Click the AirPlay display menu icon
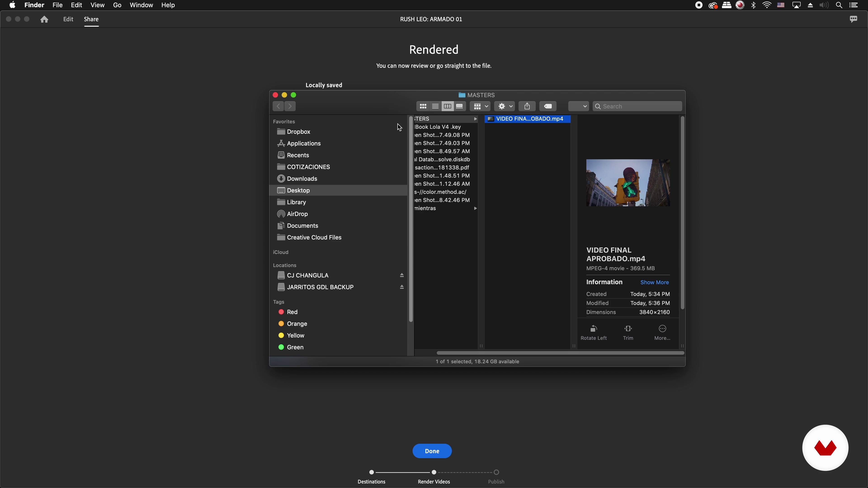Viewport: 868px width, 488px height. coord(796,5)
